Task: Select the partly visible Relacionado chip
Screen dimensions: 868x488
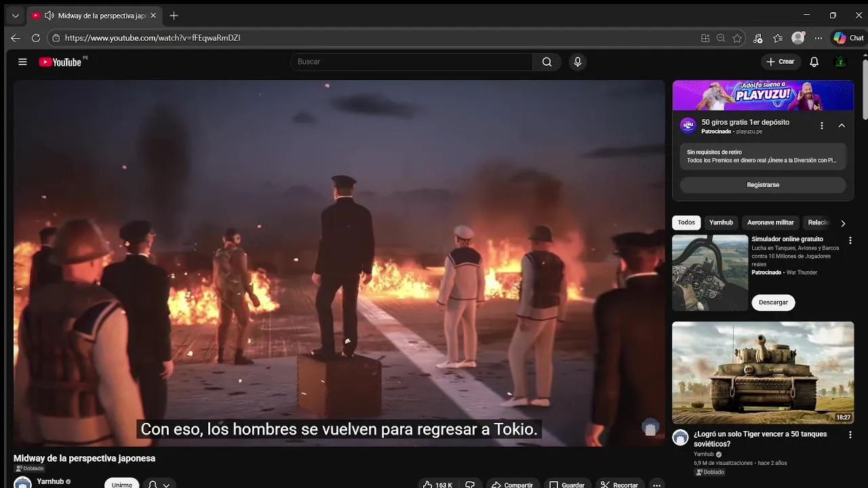Action: (818, 222)
